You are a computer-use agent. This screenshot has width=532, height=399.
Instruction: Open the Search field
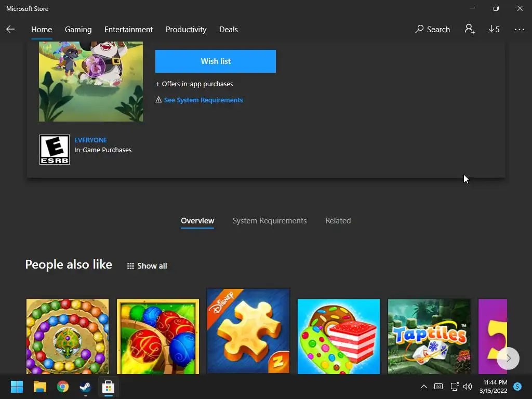[433, 30]
